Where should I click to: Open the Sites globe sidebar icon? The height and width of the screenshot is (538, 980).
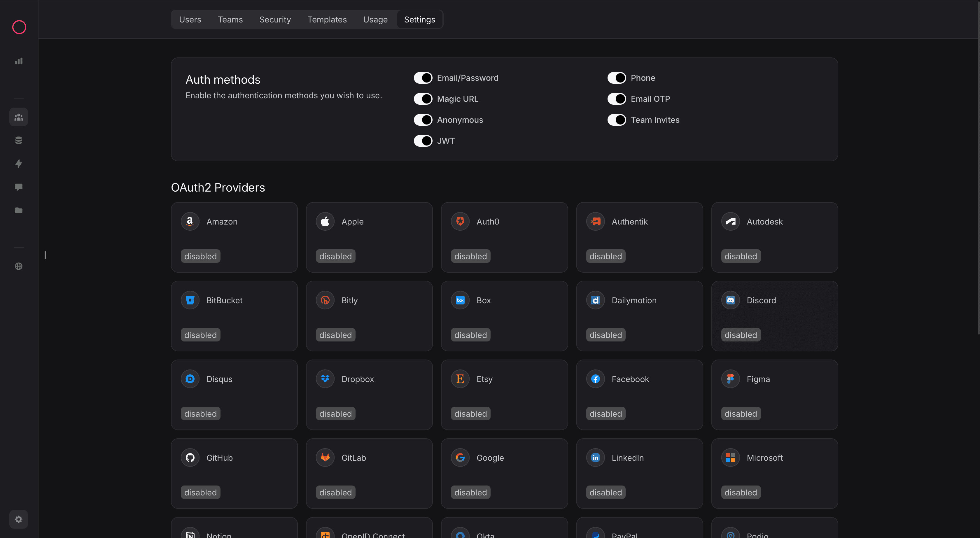pyautogui.click(x=19, y=266)
